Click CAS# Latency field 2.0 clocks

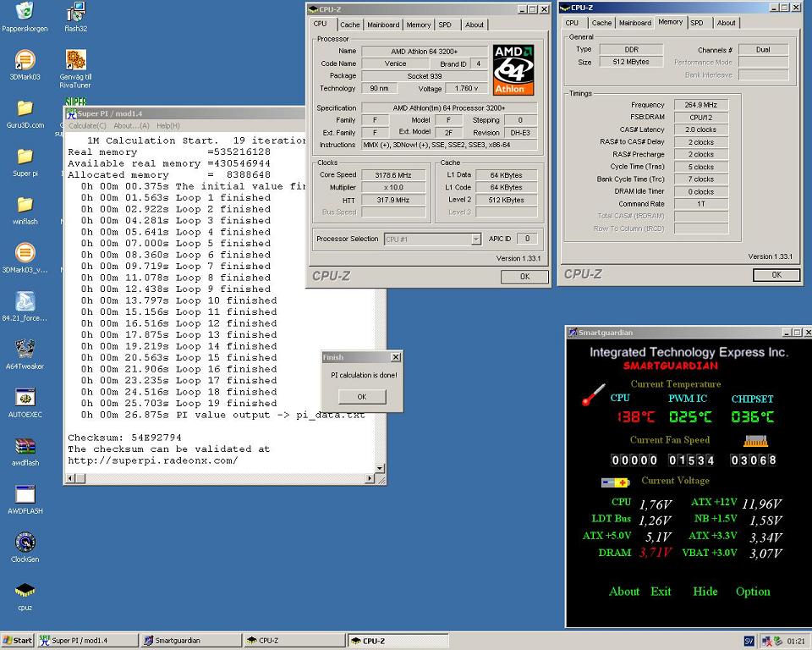click(701, 129)
